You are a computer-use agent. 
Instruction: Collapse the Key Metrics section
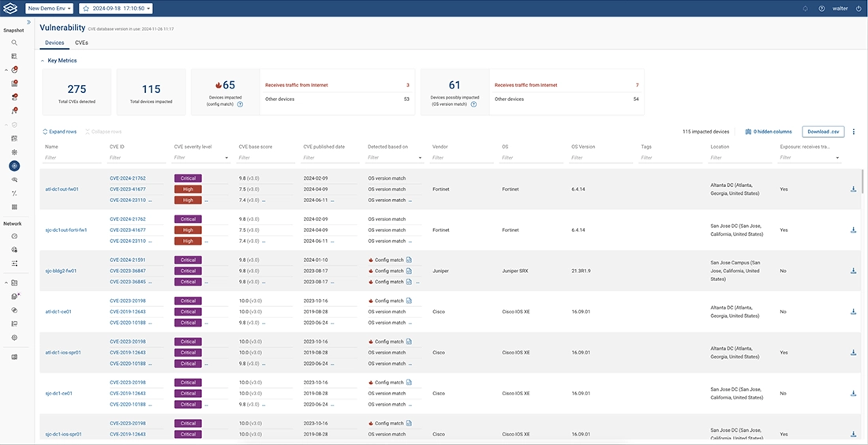tap(43, 60)
